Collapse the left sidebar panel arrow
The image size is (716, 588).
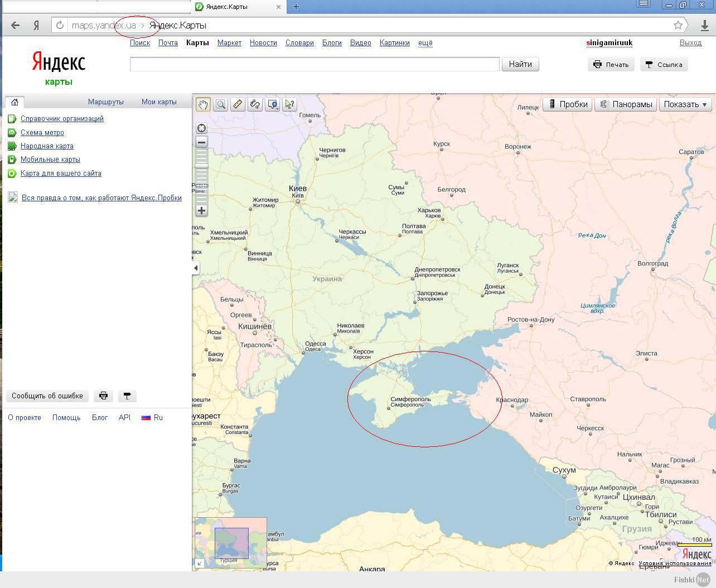pyautogui.click(x=196, y=268)
